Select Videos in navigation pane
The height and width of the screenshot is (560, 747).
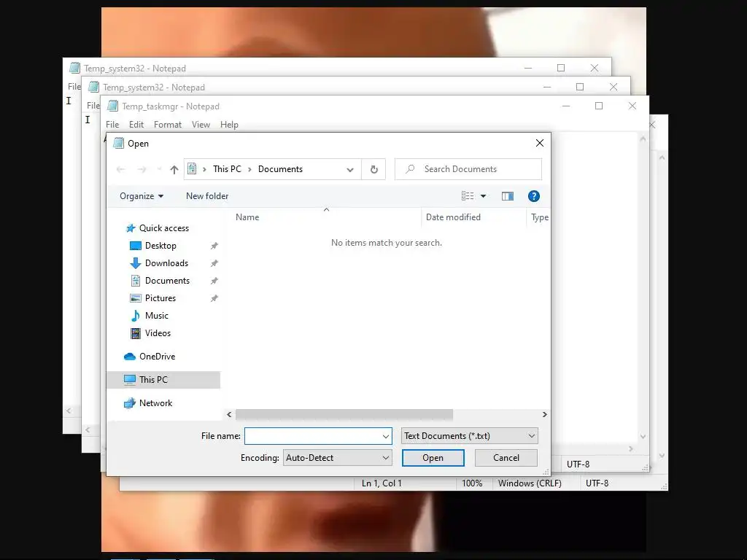pyautogui.click(x=158, y=333)
